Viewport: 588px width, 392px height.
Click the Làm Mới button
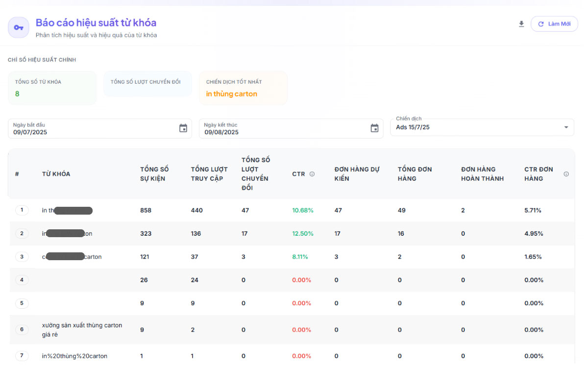pos(554,24)
